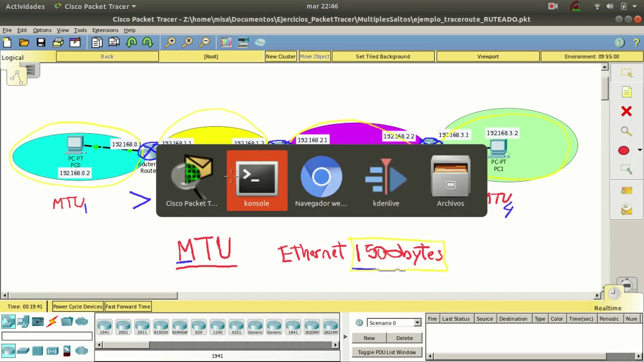Click Power Cycle Devices

(x=77, y=307)
